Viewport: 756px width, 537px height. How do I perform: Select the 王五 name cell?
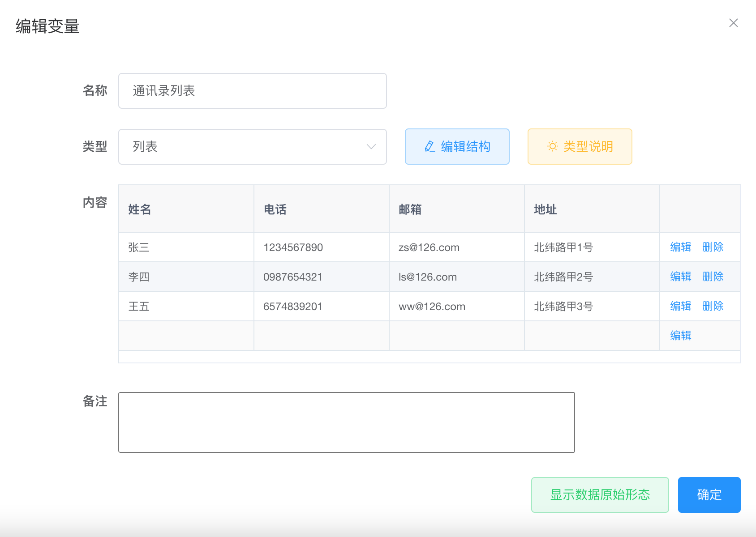coord(186,306)
